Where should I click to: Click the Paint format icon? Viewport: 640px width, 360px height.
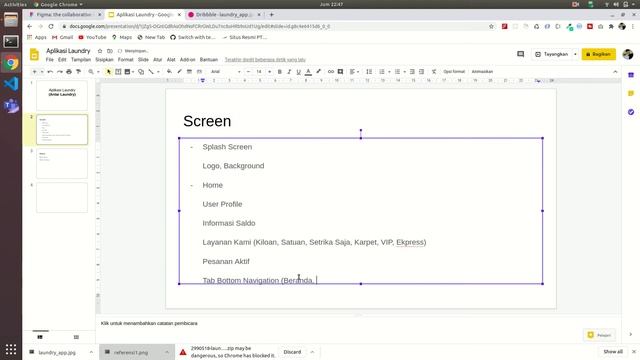tap(78, 72)
